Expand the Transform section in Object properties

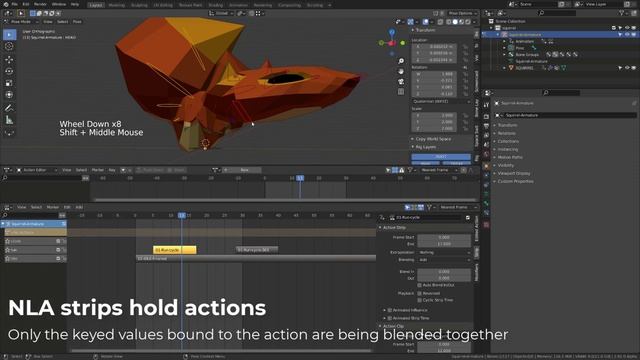507,125
